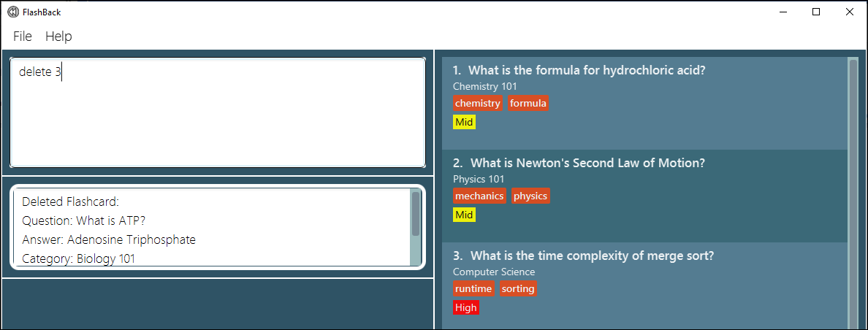Select the merge sort time complexity flashcard

(644, 283)
